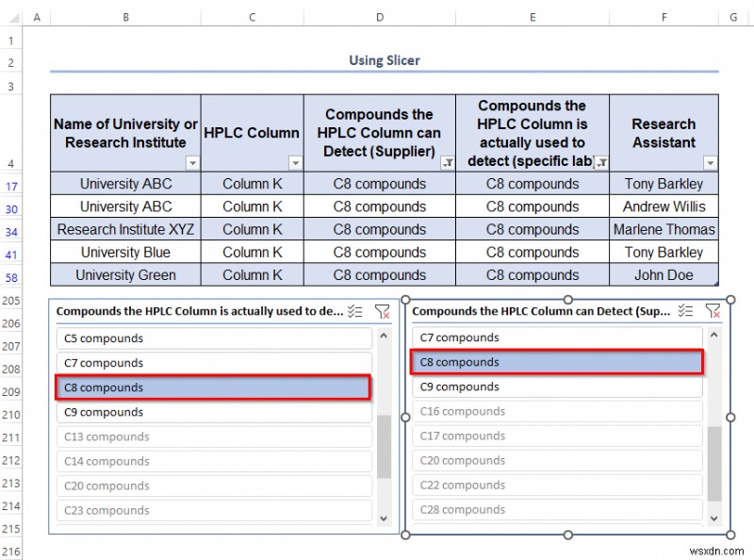The width and height of the screenshot is (754, 560).
Task: Select the University Green cell
Action: point(125,274)
